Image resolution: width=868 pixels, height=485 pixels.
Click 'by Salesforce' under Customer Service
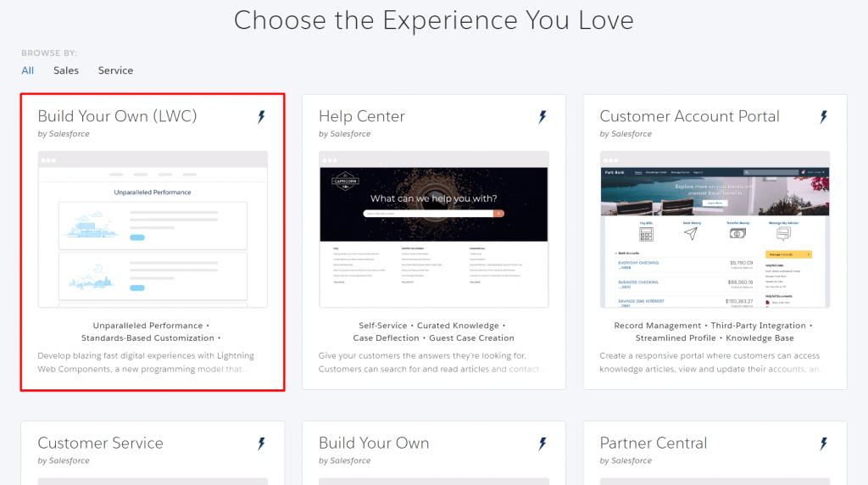pyautogui.click(x=64, y=460)
